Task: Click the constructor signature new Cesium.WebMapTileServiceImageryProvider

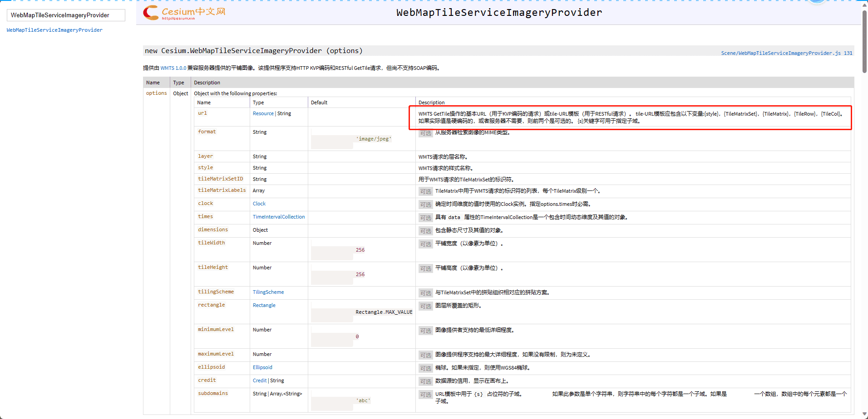Action: (254, 51)
